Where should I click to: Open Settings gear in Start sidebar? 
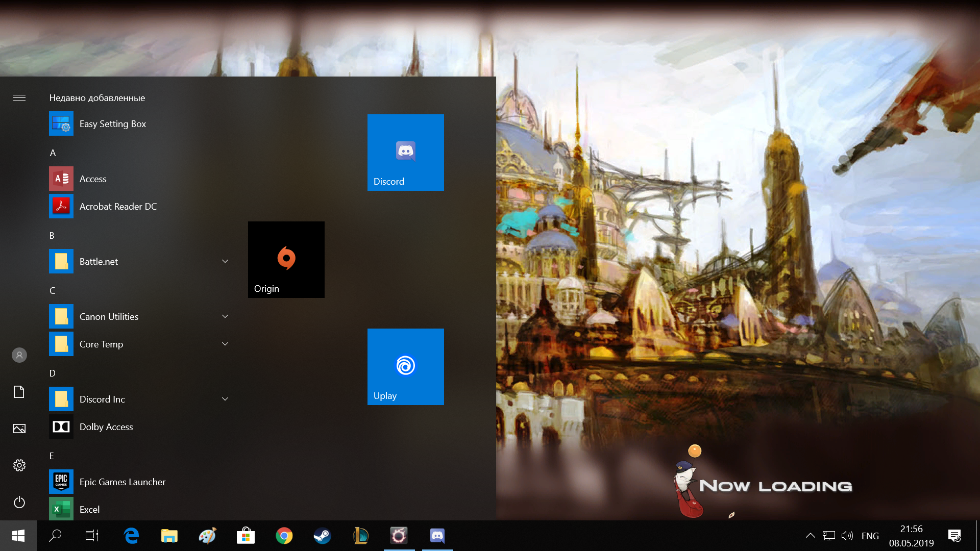19,465
